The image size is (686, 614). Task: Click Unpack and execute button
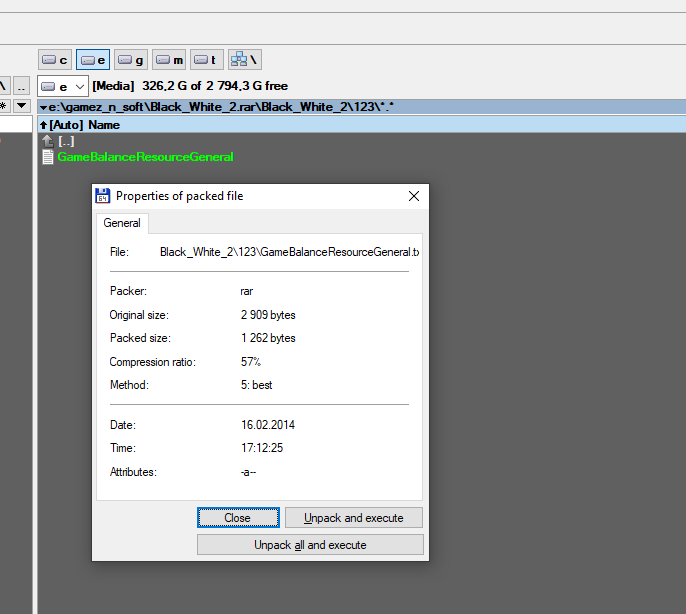point(354,518)
